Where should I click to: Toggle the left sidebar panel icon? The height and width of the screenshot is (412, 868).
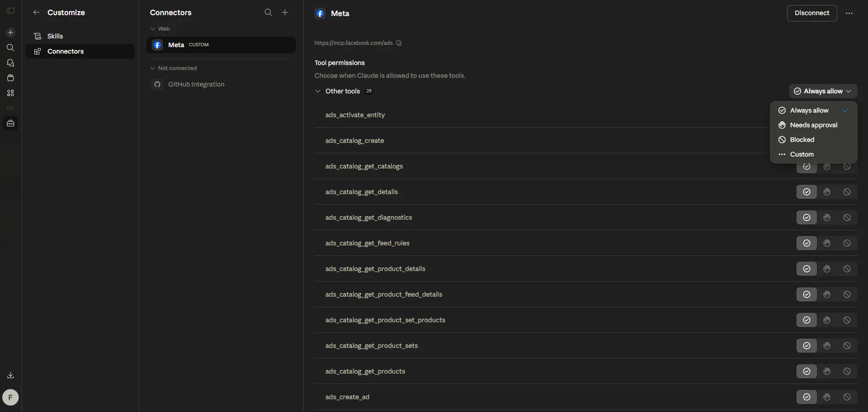11,11
